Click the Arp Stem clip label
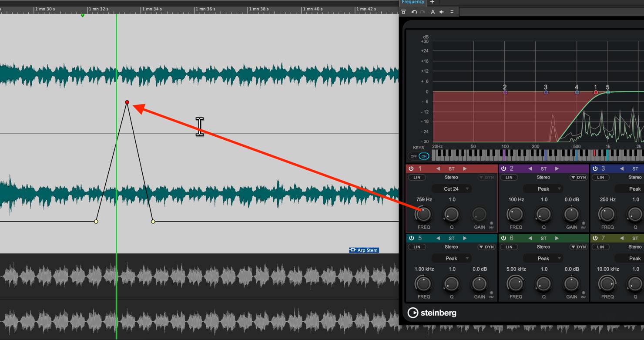The image size is (644, 340). tap(364, 250)
